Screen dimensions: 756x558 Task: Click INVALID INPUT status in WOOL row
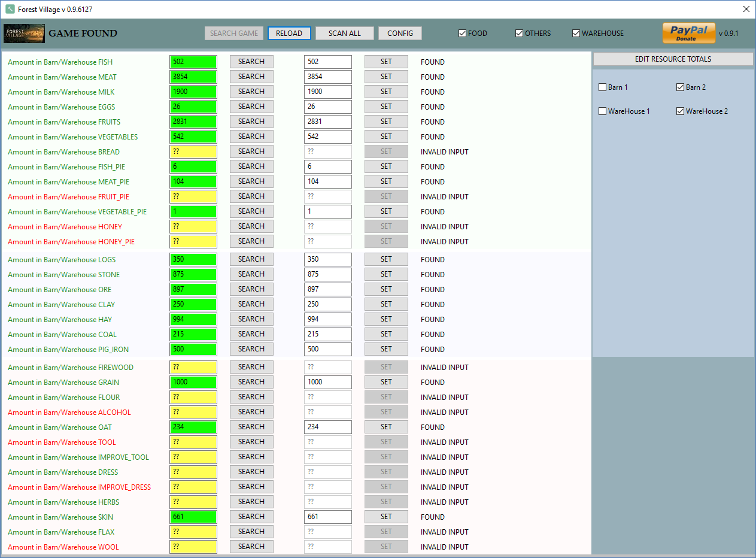(445, 547)
